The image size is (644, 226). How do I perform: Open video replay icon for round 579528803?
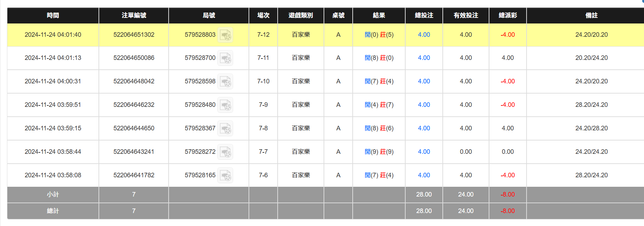225,35
